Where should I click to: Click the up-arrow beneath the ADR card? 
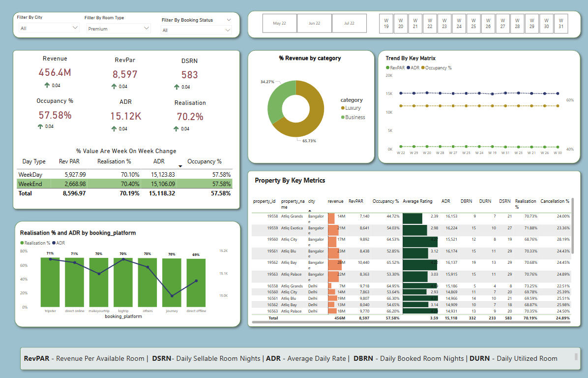pos(114,129)
